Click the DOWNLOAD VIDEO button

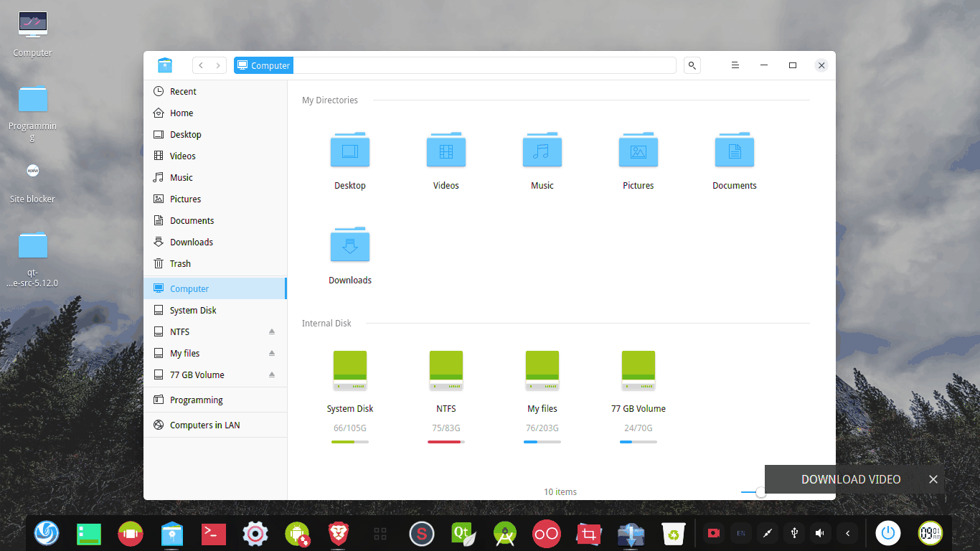[849, 479]
